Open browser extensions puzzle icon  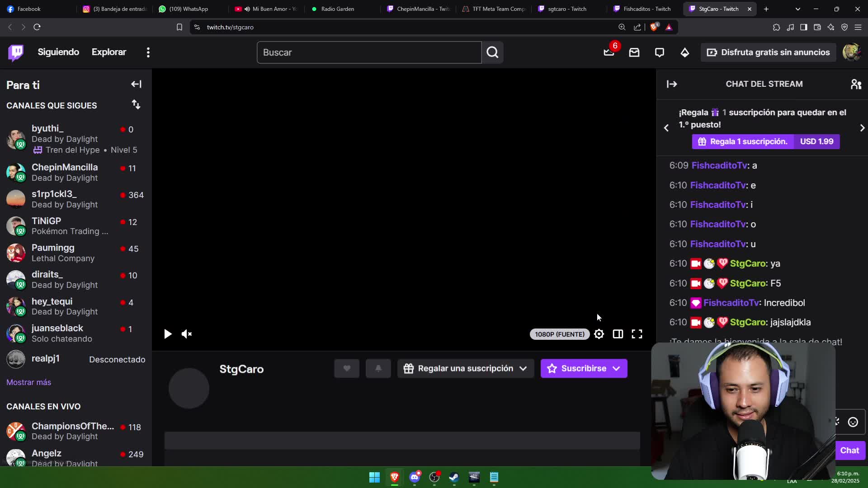[776, 27]
